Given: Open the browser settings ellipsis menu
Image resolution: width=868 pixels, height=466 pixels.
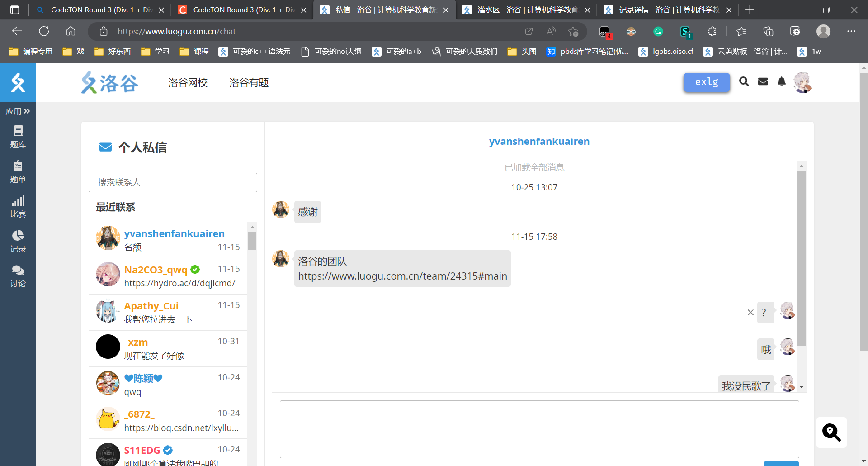Looking at the screenshot, I should point(851,31).
